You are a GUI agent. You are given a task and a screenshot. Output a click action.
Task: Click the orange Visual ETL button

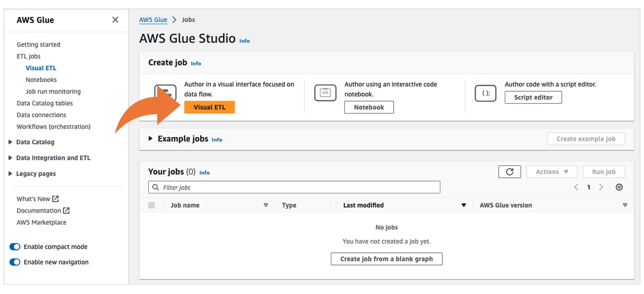(x=209, y=107)
